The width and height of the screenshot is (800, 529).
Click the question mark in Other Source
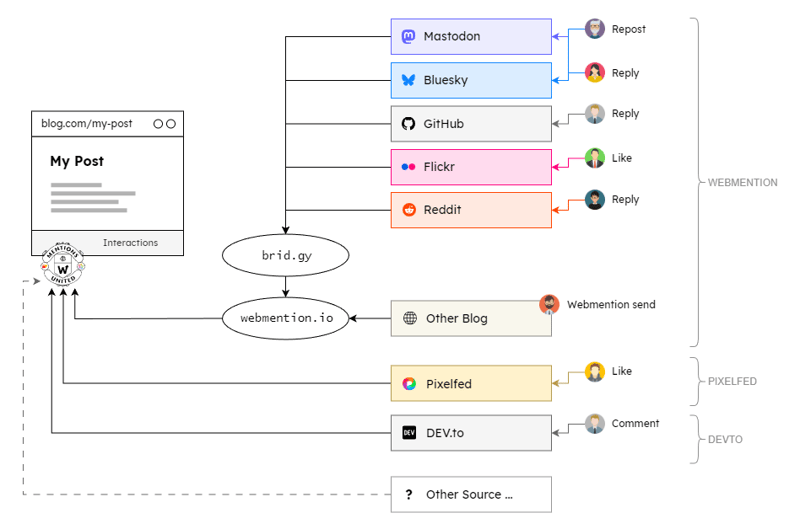409,494
